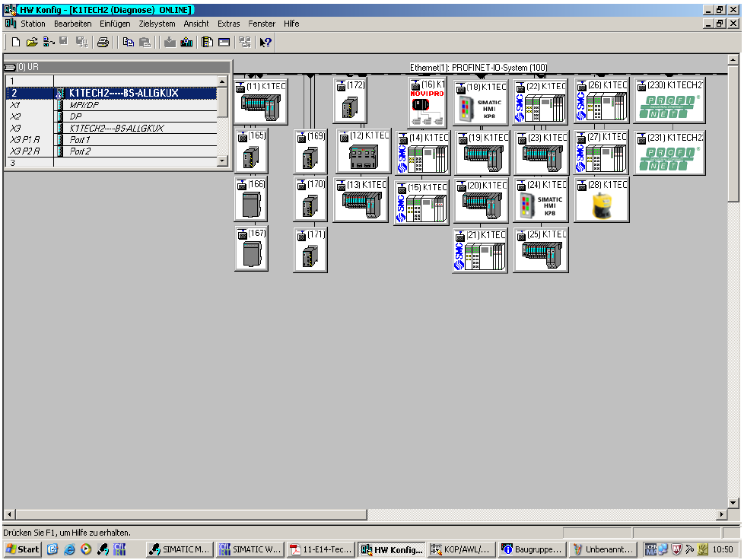Toggle the offline/online station view icon

pyautogui.click(x=49, y=43)
